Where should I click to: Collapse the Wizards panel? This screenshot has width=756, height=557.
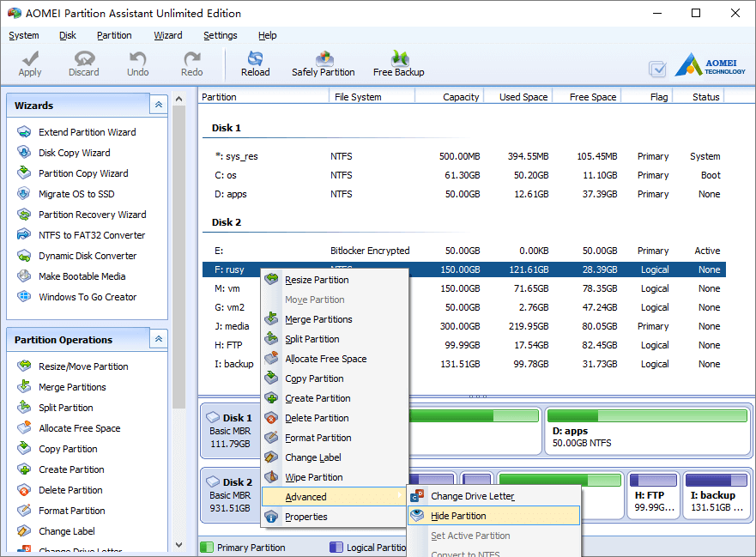click(x=159, y=105)
